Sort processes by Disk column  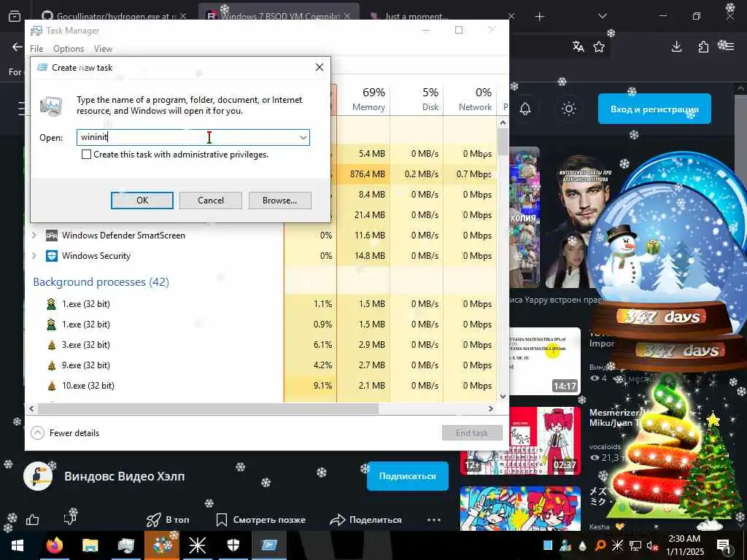(417, 99)
